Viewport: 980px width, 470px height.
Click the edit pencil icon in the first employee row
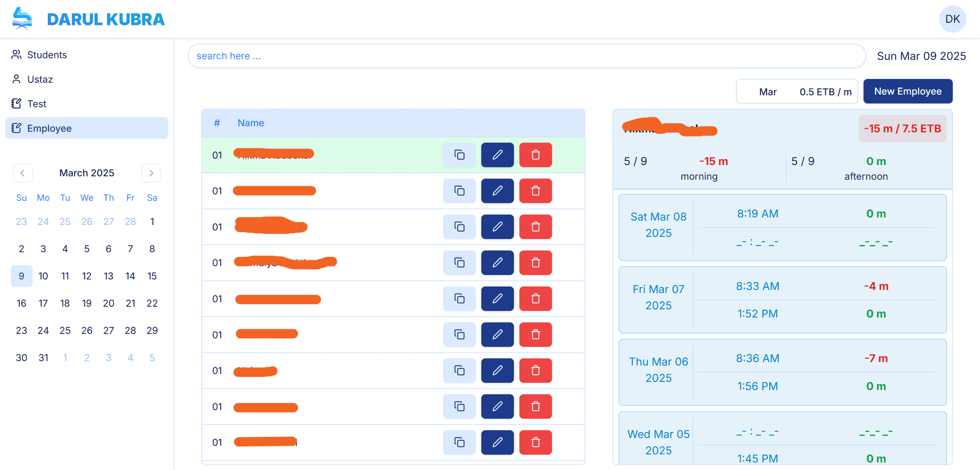pyautogui.click(x=497, y=155)
